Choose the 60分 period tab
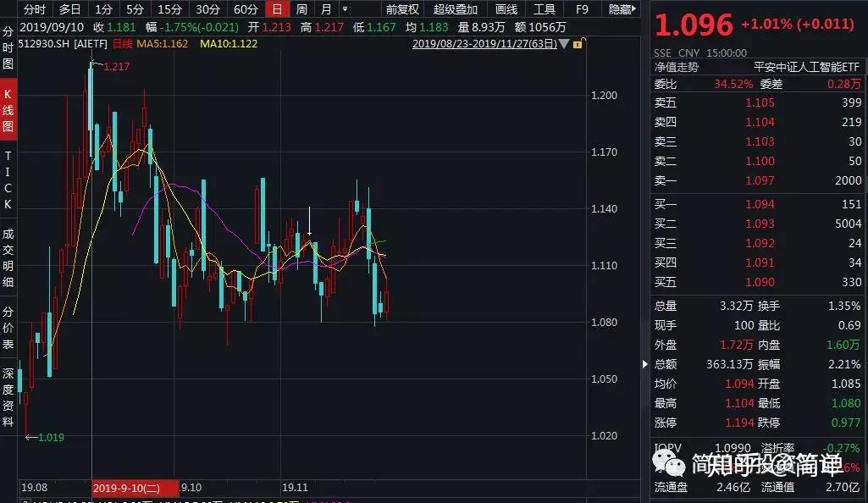This screenshot has height=503, width=868. click(x=246, y=9)
